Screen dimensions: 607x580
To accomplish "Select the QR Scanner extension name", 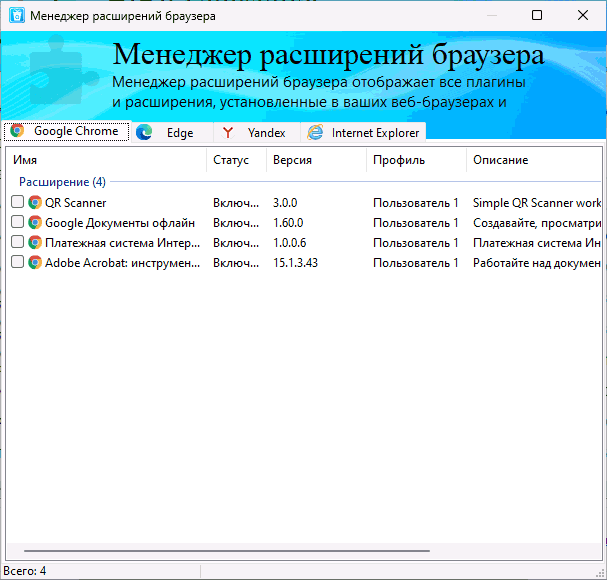I will coord(75,203).
